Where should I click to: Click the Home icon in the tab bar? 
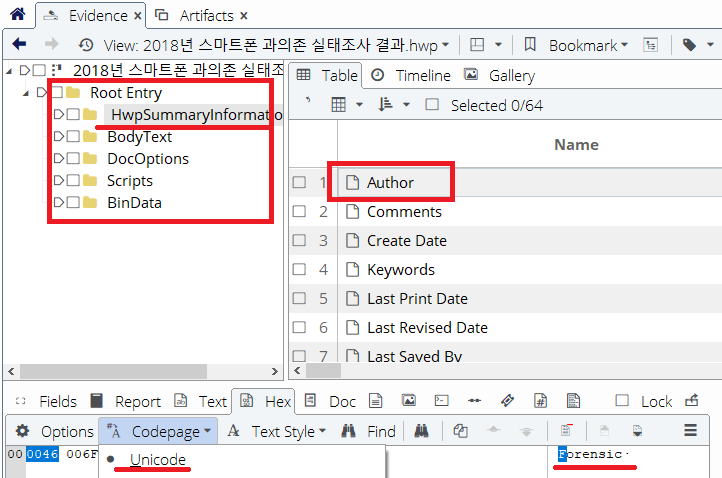point(16,15)
